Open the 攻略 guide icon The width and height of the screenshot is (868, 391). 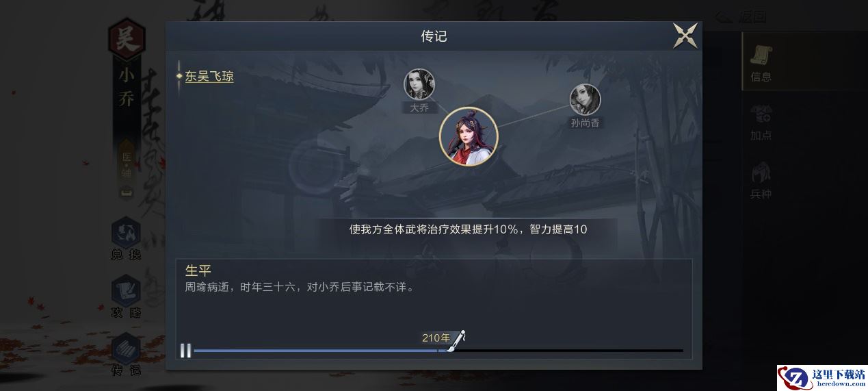pyautogui.click(x=126, y=297)
